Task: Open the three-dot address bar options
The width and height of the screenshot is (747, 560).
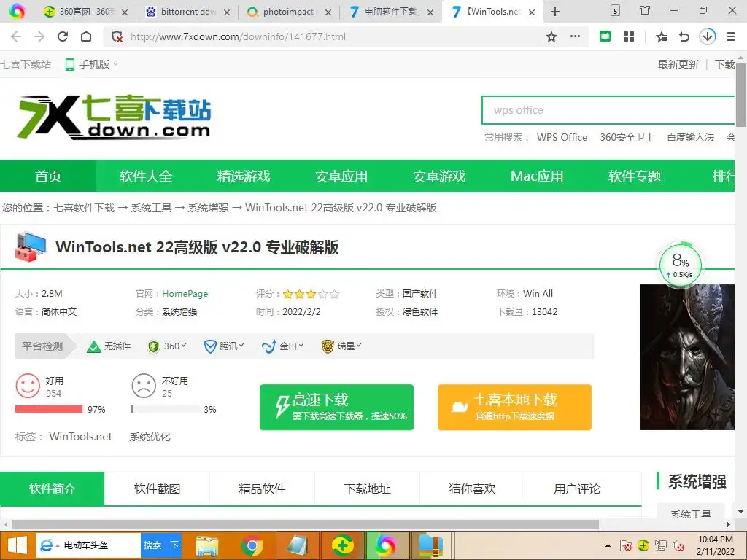Action: (x=575, y=36)
